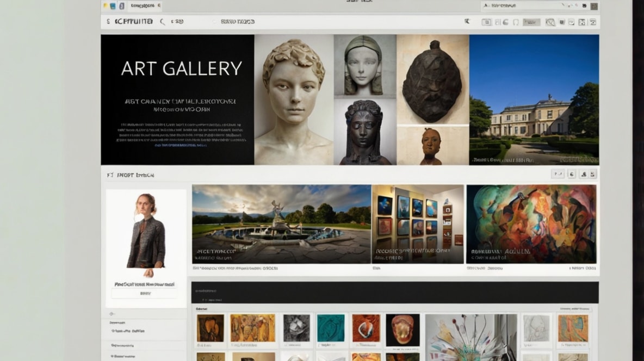Select the orange swirl artwork thumbnail
Screen dimensions: 644x361
[366, 328]
